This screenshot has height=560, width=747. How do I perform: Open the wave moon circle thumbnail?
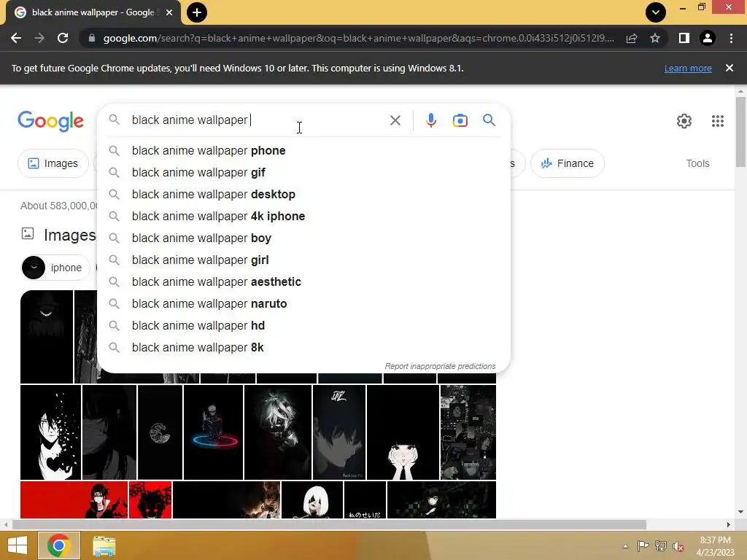click(160, 432)
